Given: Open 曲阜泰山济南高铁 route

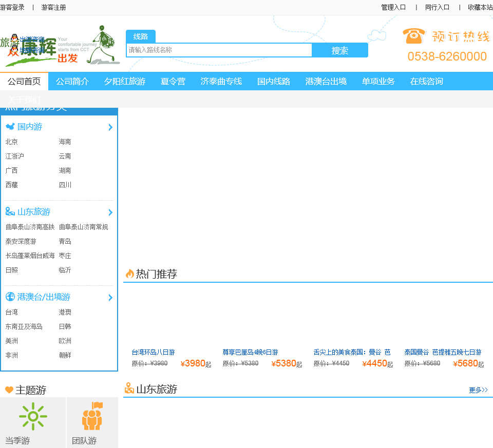Looking at the screenshot, I should (x=30, y=227).
